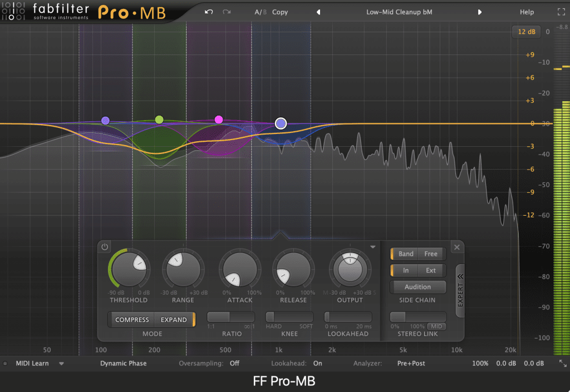Screen dimensions: 570x392
Task: Click the Audition button
Action: (x=417, y=287)
